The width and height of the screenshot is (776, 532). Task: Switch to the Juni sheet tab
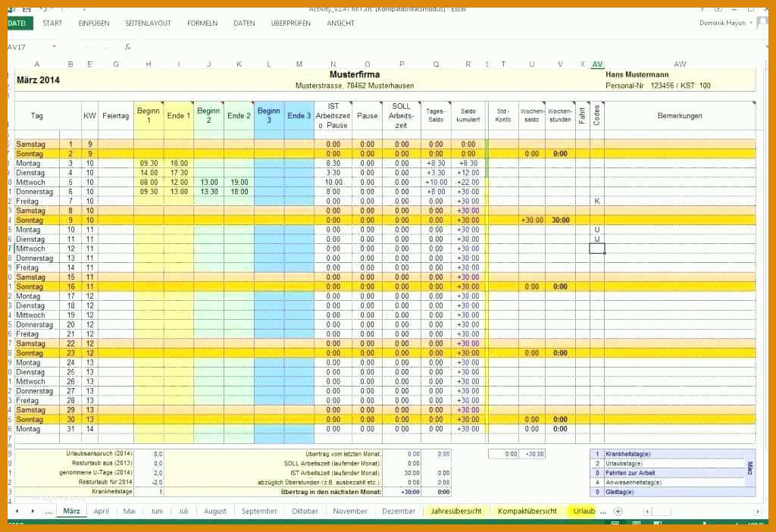[x=157, y=512]
